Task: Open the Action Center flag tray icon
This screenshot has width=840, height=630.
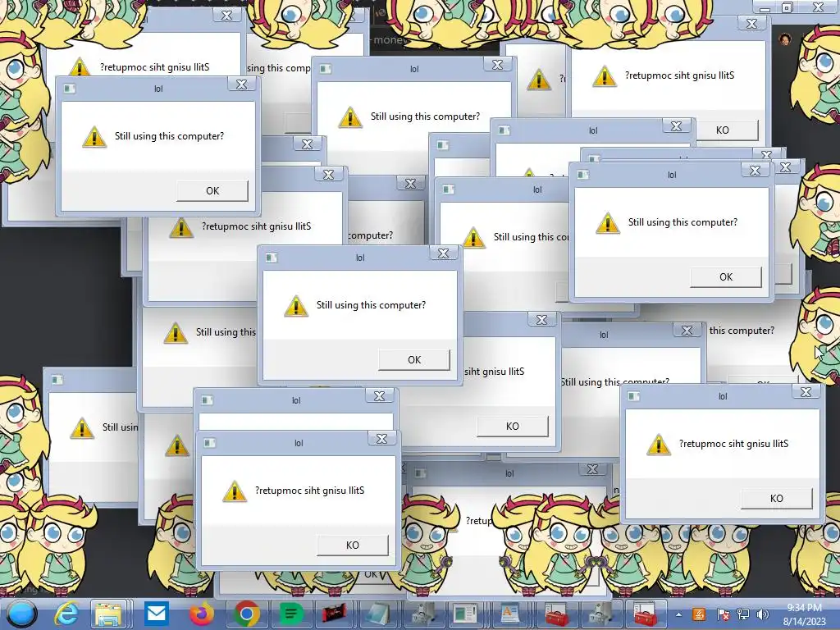Action: click(x=723, y=614)
